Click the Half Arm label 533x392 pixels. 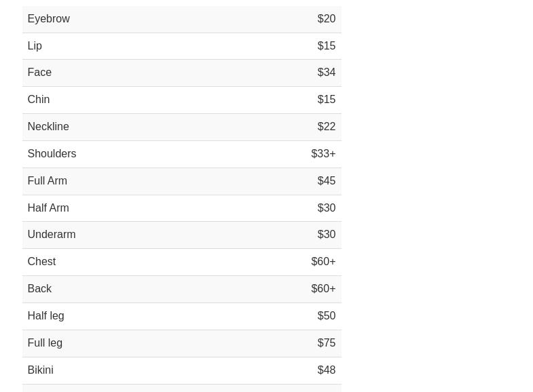point(48,208)
